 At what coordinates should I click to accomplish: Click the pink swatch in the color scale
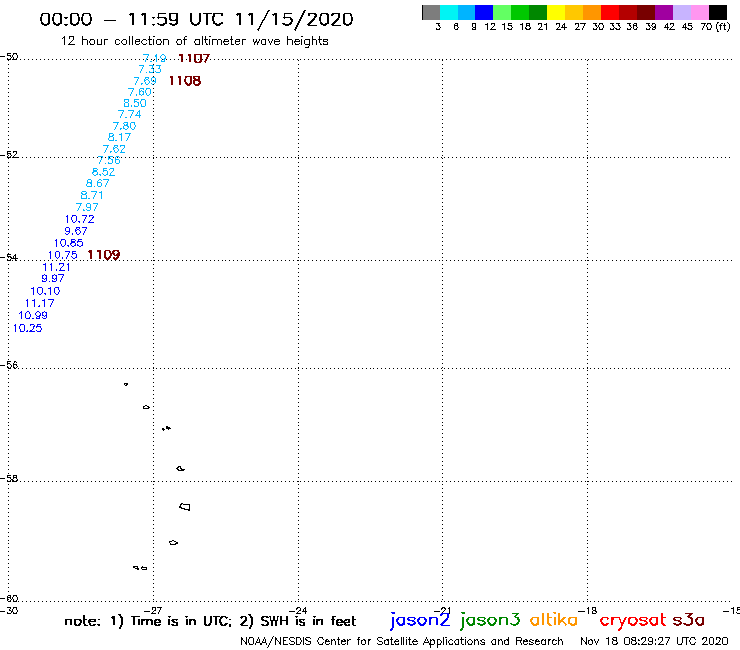coord(700,12)
